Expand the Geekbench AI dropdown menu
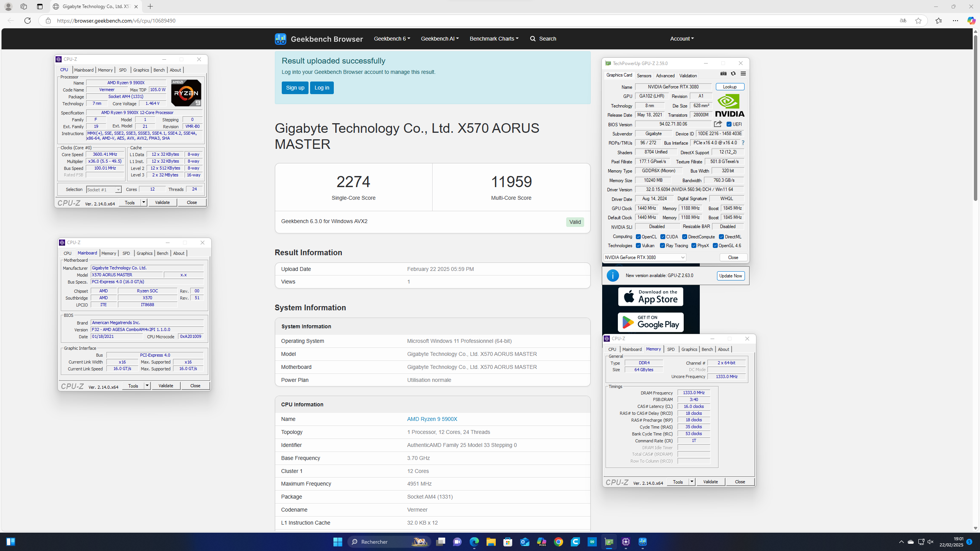 coord(439,39)
